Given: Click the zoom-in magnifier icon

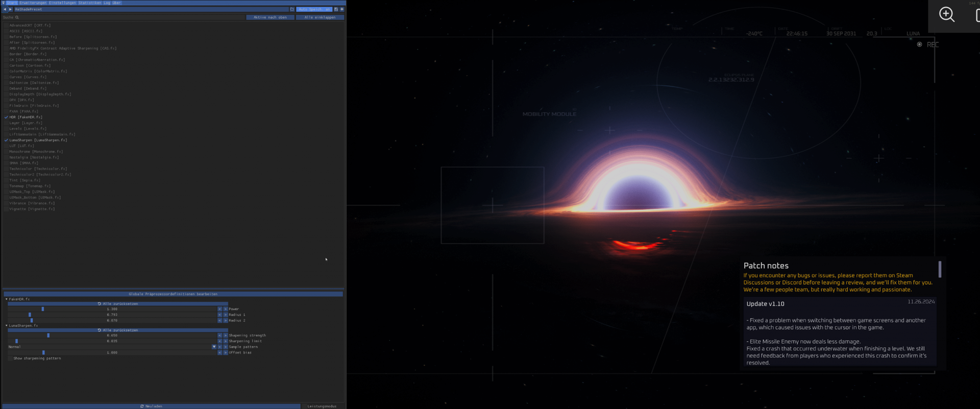Looking at the screenshot, I should [947, 14].
